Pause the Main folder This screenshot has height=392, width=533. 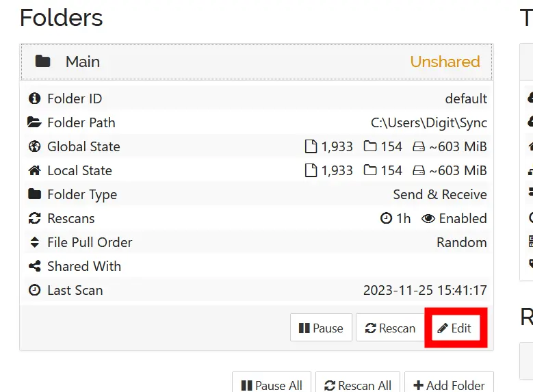321,328
